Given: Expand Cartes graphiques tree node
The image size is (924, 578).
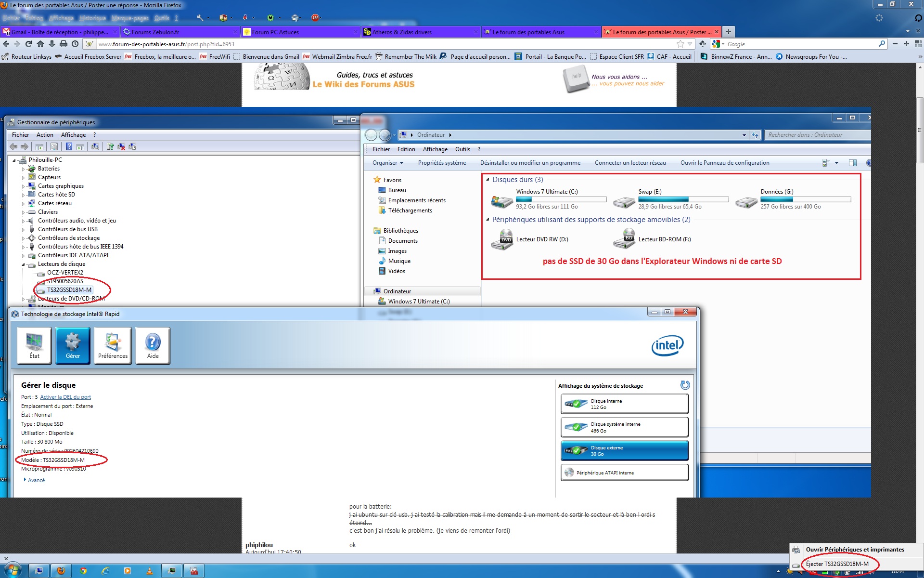Looking at the screenshot, I should (x=23, y=186).
